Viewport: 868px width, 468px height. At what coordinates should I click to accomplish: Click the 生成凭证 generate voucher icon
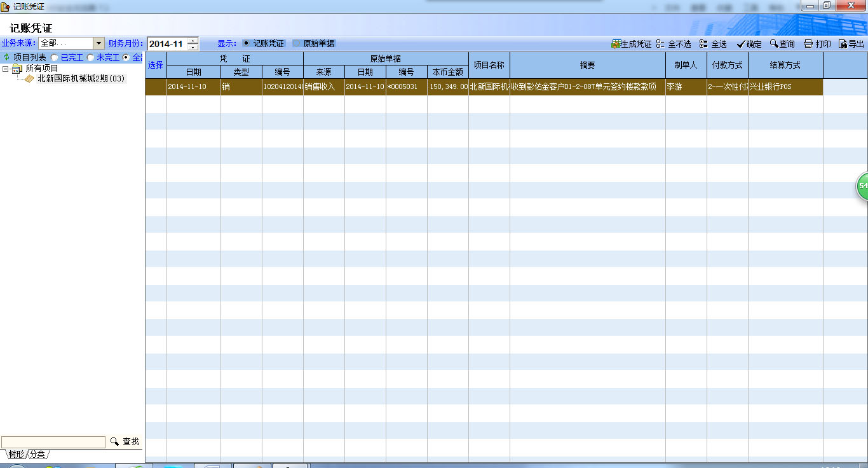pos(616,44)
